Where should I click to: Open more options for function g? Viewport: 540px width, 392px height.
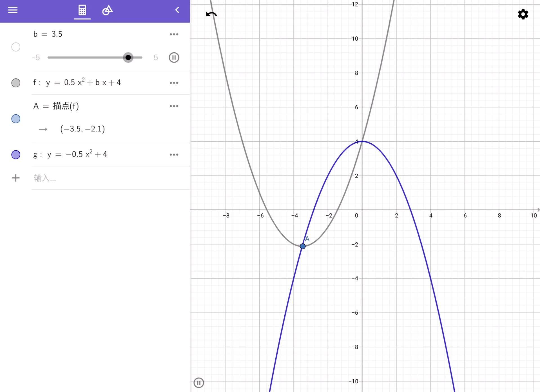point(174,155)
